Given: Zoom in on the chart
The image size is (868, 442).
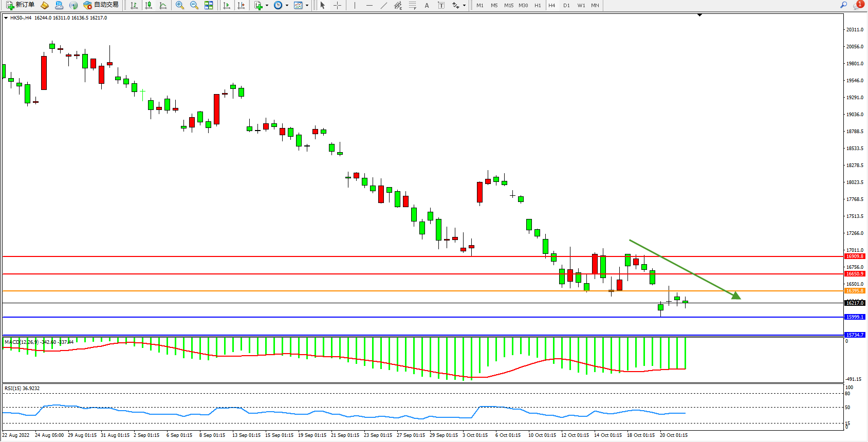Looking at the screenshot, I should tap(179, 5).
